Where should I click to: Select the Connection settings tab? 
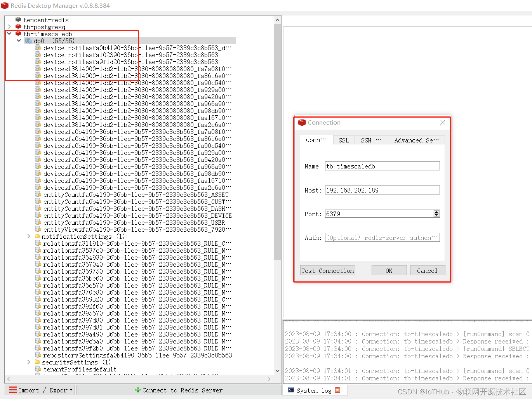tap(316, 140)
